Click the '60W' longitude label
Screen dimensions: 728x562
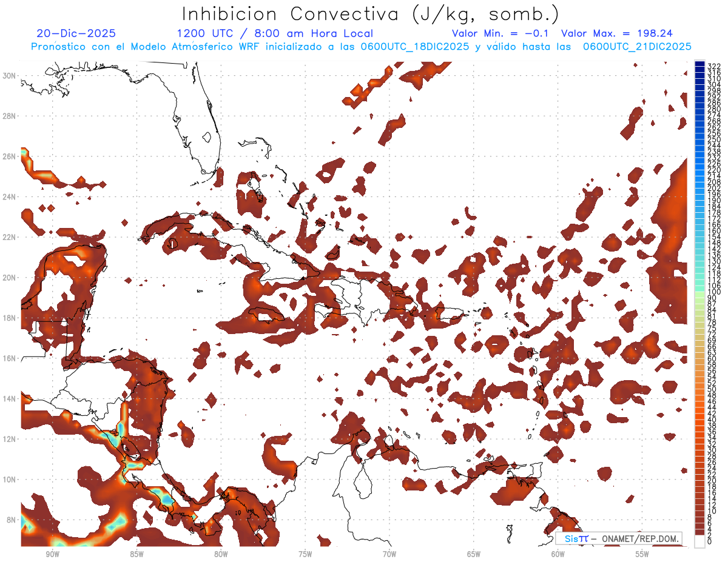click(558, 554)
